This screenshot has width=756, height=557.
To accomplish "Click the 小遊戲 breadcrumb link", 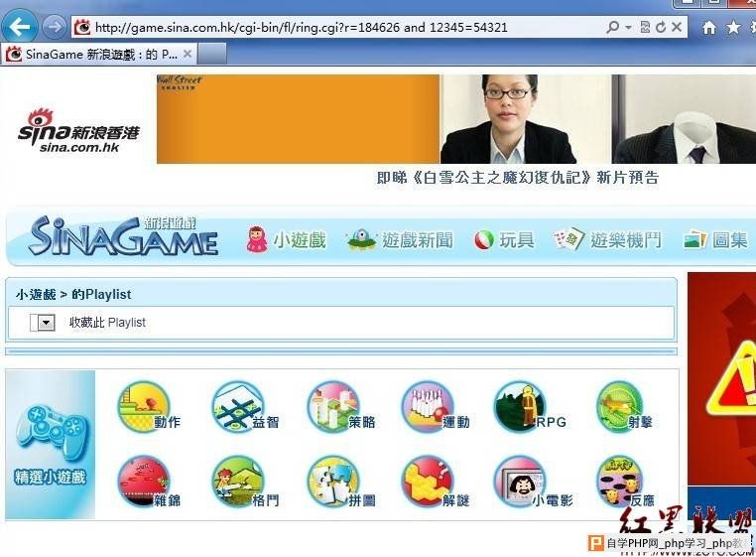I will 36,295.
